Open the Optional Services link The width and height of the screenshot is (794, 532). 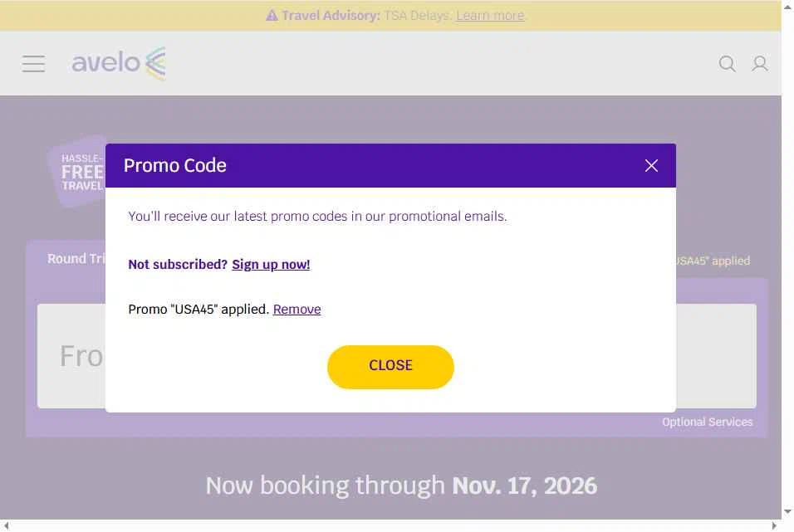pyautogui.click(x=707, y=422)
